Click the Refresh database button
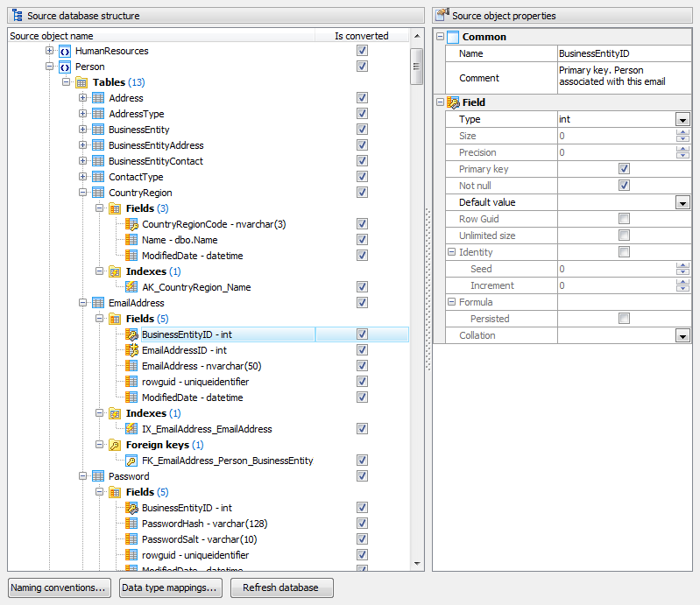The image size is (700, 605). click(282, 587)
